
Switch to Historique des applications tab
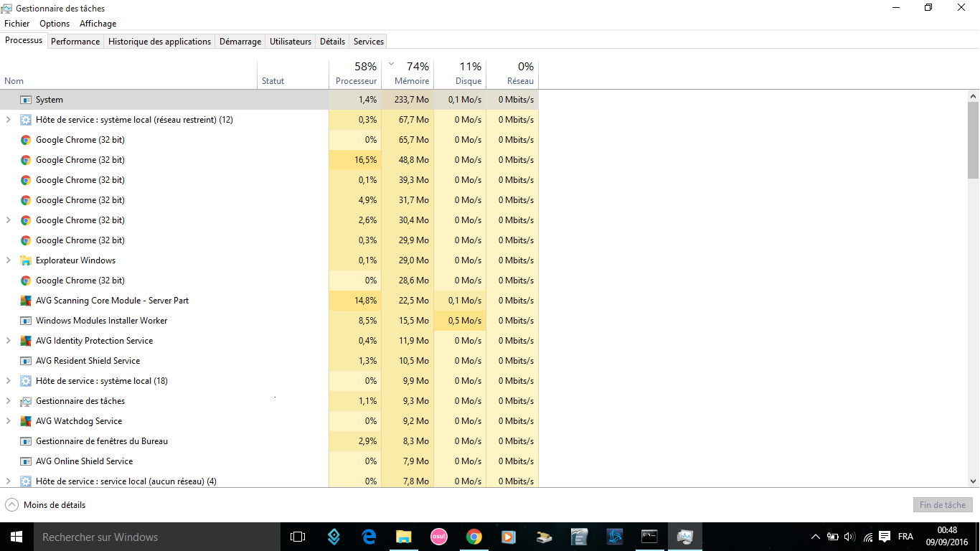click(159, 42)
